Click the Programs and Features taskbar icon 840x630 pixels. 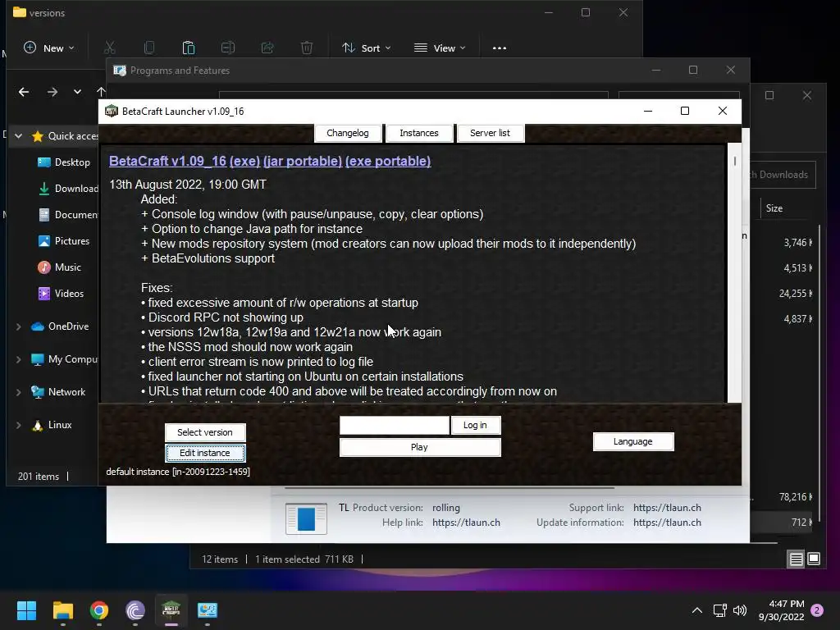point(208,610)
